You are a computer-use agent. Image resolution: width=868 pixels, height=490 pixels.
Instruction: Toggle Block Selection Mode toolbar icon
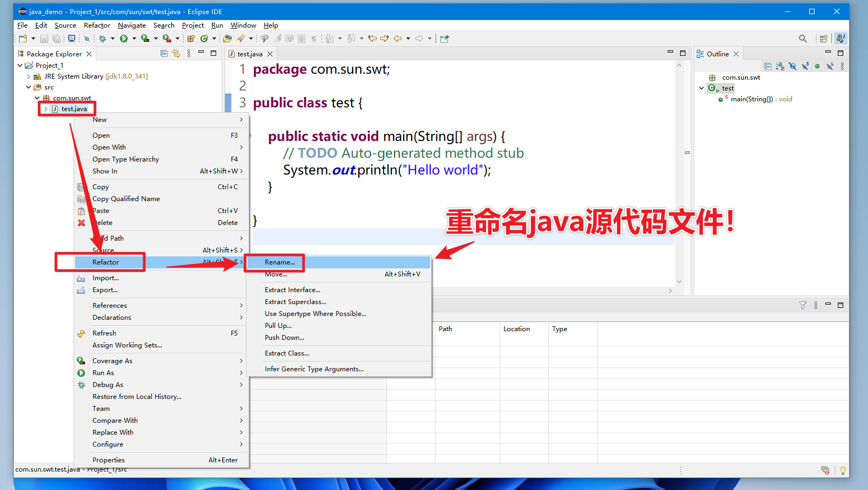[x=302, y=38]
